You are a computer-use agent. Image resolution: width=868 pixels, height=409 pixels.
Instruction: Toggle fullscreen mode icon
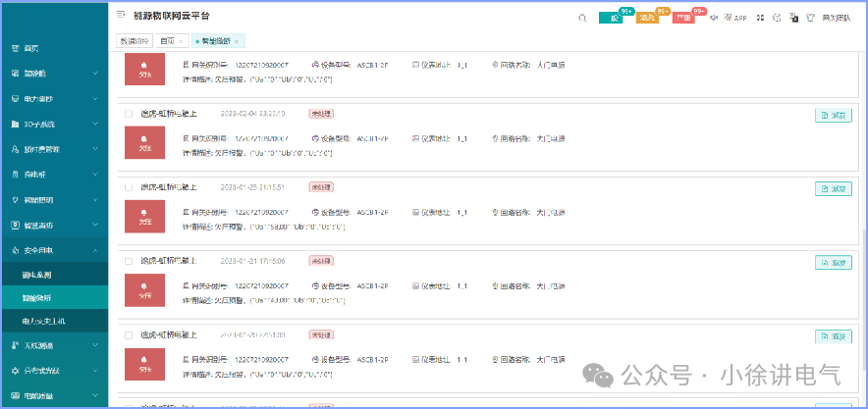point(761,18)
